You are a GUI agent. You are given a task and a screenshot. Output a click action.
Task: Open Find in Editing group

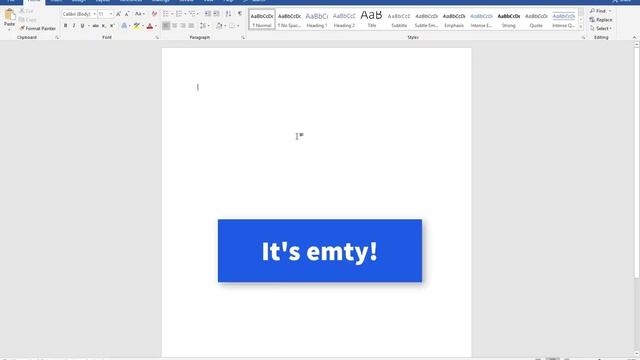click(600, 11)
